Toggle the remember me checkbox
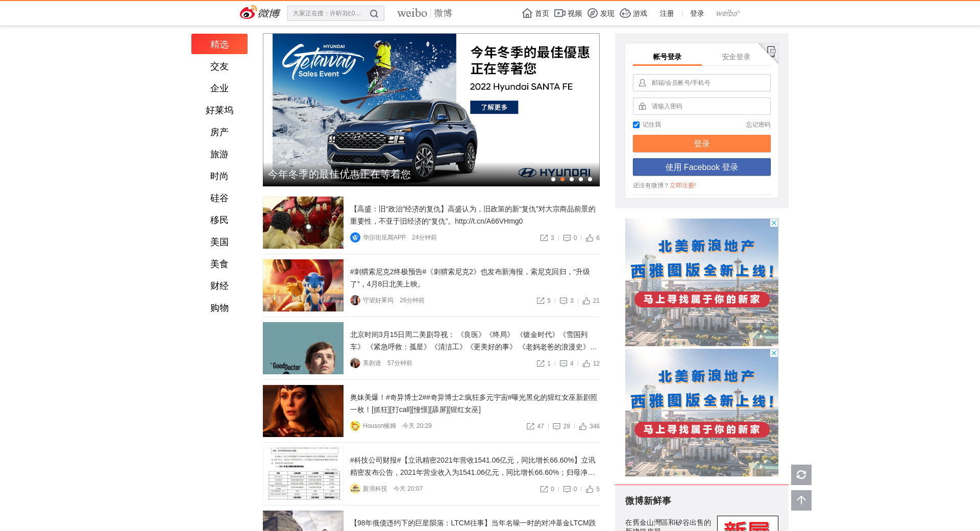 (x=636, y=125)
